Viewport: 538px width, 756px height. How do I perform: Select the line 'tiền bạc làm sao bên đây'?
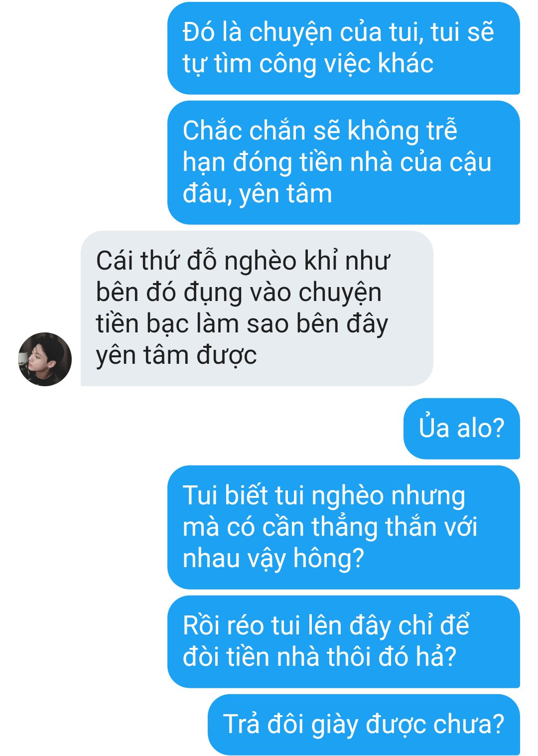coord(242,324)
